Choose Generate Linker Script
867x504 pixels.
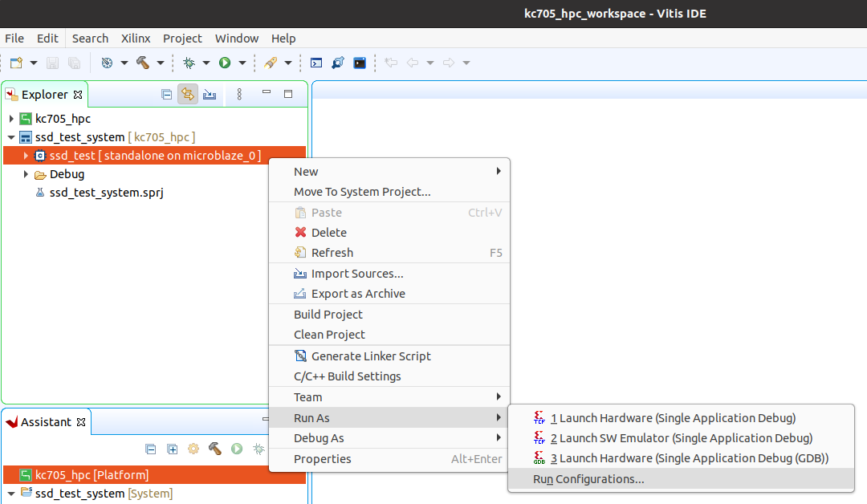[389, 356]
